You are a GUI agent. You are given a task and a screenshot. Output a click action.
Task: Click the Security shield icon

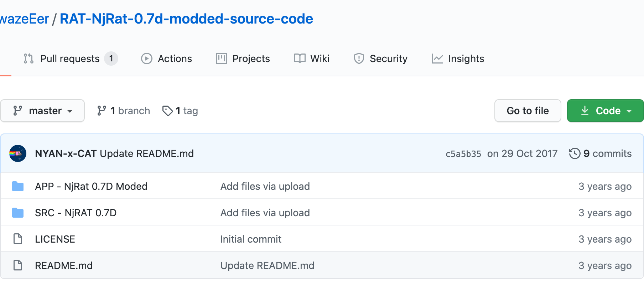359,59
